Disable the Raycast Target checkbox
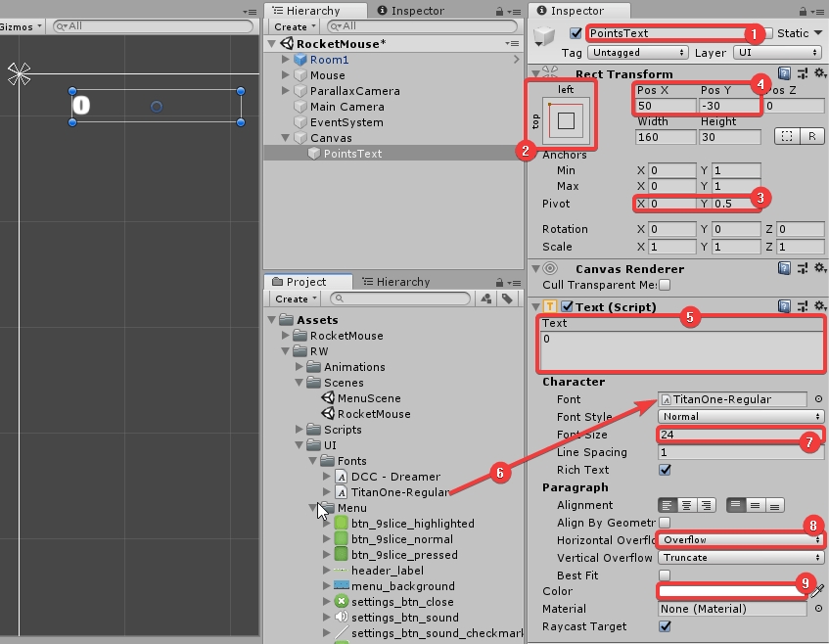The width and height of the screenshot is (829, 644). (665, 626)
